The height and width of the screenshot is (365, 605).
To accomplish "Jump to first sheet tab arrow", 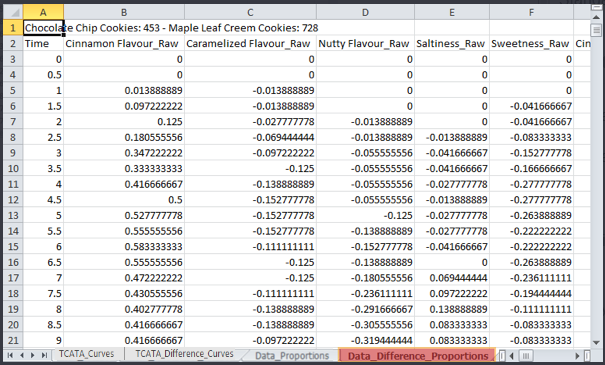I will pyautogui.click(x=10, y=355).
